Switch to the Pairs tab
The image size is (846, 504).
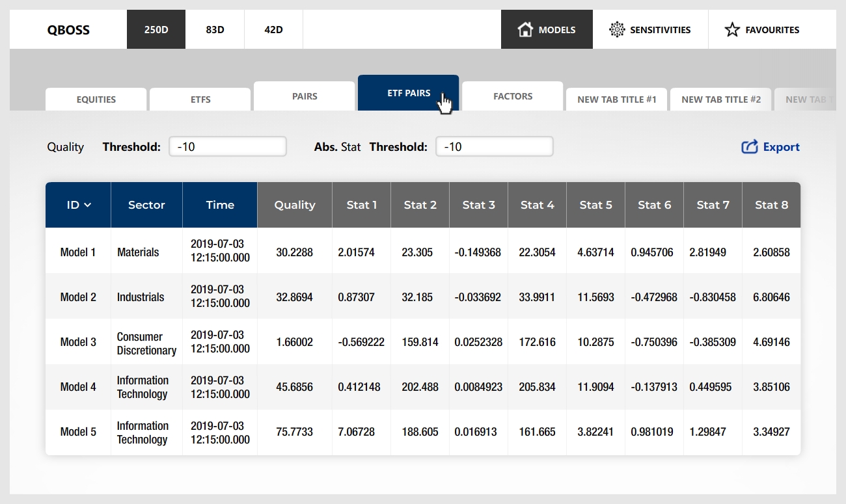305,96
